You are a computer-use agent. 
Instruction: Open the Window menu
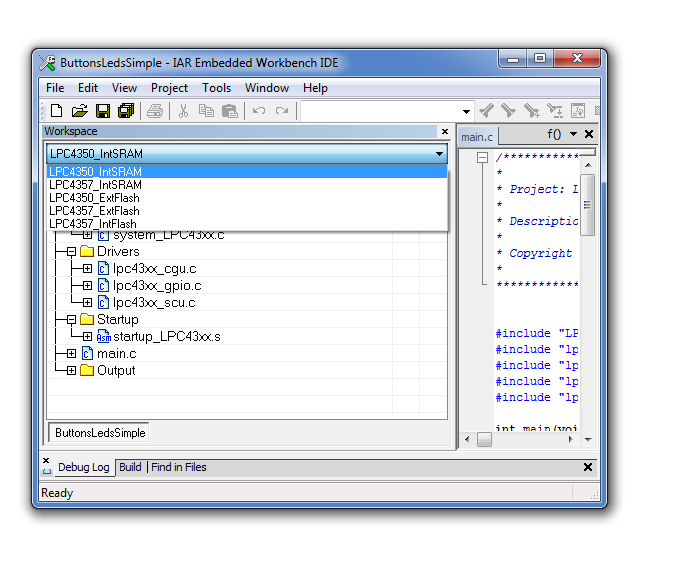(x=267, y=88)
